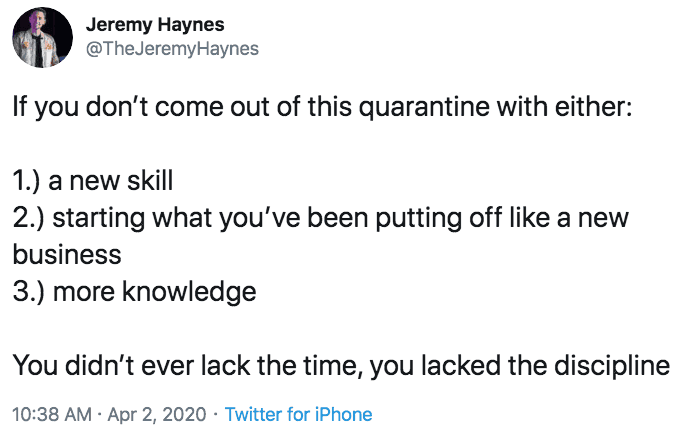Click the word 'lacked' in last sentence
This screenshot has height=433, width=679.
tap(461, 365)
